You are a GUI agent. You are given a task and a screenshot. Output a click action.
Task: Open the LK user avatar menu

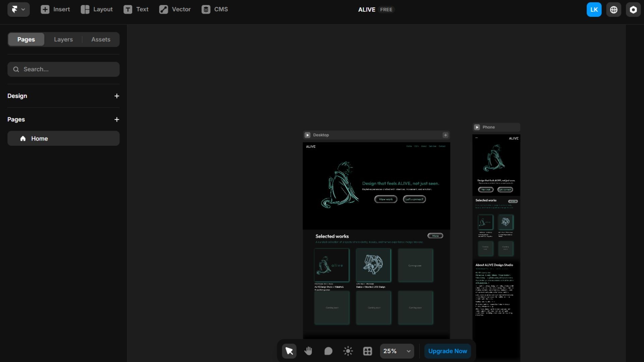(x=594, y=10)
